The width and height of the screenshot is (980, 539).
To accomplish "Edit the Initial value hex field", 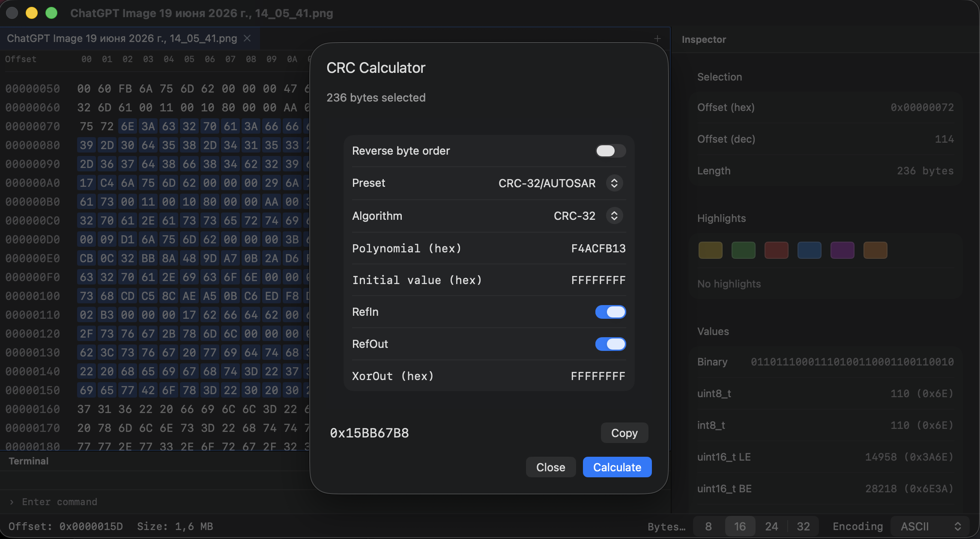I will click(598, 280).
